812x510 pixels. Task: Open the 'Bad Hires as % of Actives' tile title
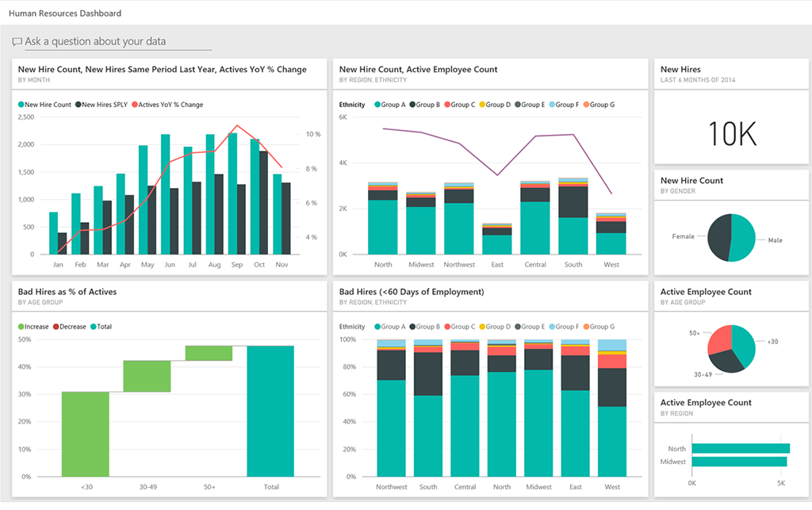coord(67,292)
